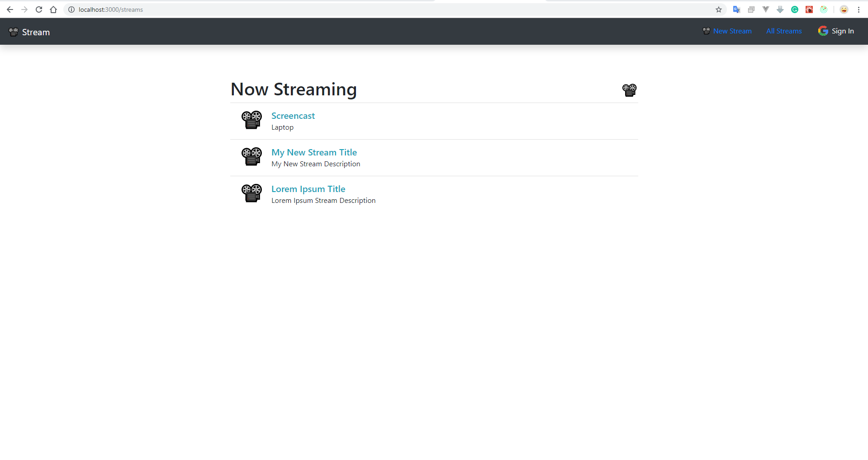Select Lorem Ipsum Stream Description text
The image size is (868, 460).
pos(323,201)
